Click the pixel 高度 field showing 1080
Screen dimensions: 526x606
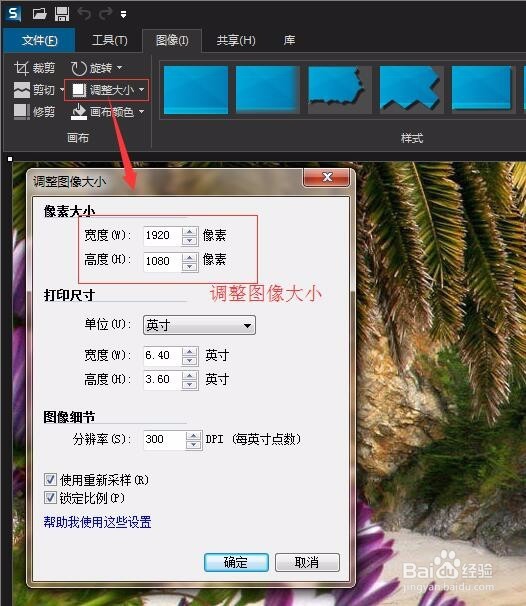(x=162, y=262)
